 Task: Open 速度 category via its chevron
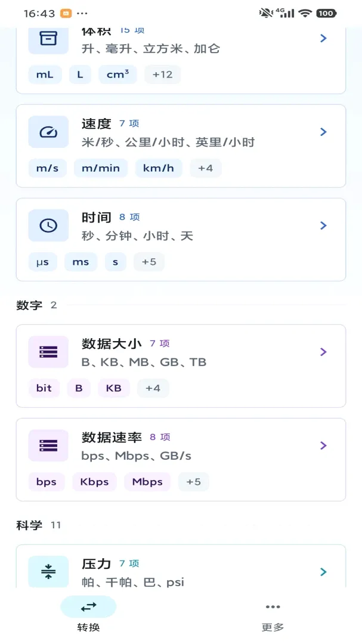click(323, 132)
